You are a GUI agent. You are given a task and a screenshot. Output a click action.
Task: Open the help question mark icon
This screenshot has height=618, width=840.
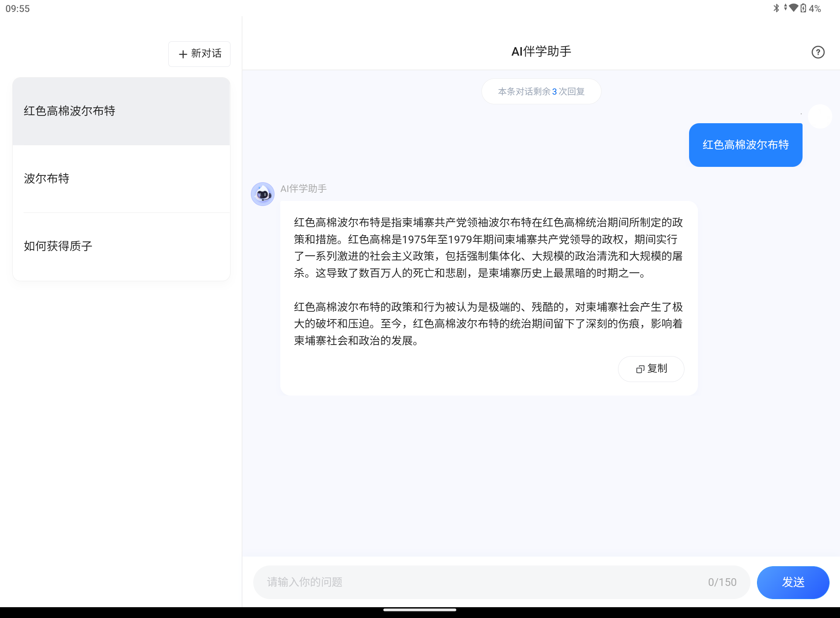coord(818,52)
